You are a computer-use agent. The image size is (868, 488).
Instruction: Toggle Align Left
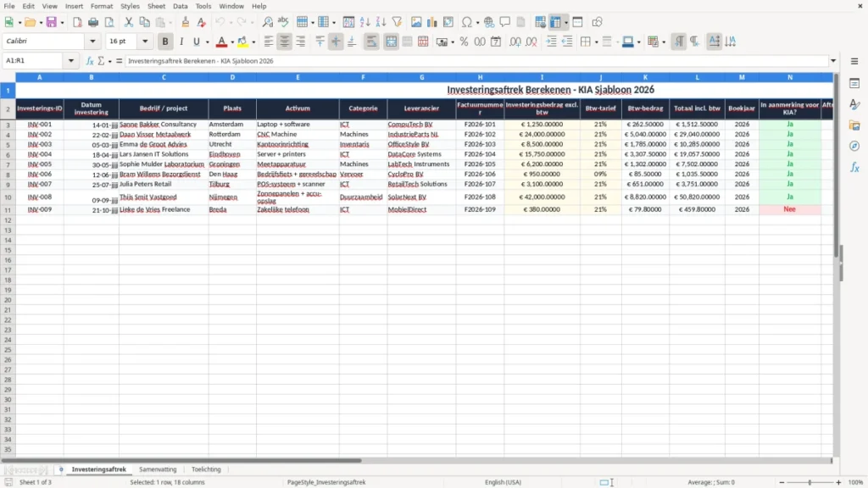269,42
